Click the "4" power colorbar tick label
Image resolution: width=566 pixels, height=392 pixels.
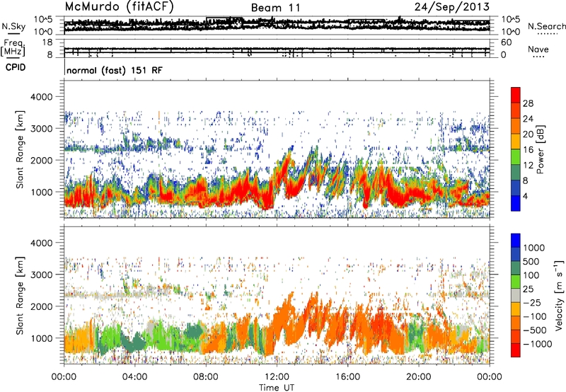[x=525, y=196]
